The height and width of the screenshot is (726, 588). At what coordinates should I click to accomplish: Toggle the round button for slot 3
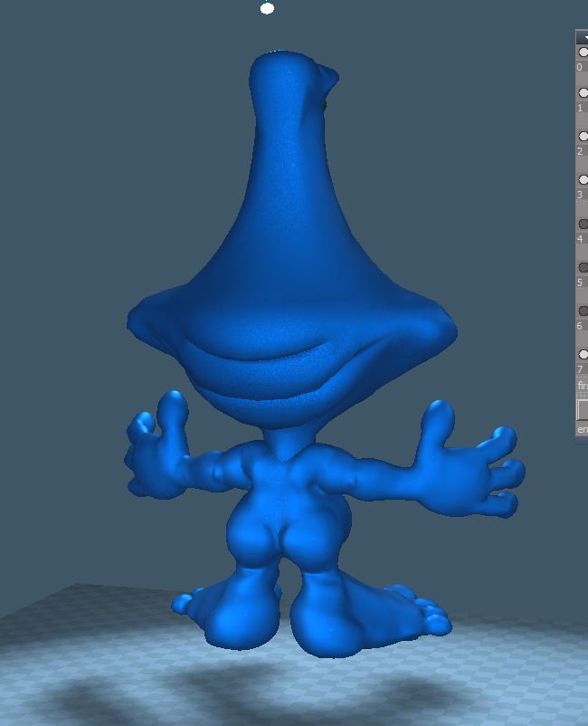pyautogui.click(x=583, y=179)
